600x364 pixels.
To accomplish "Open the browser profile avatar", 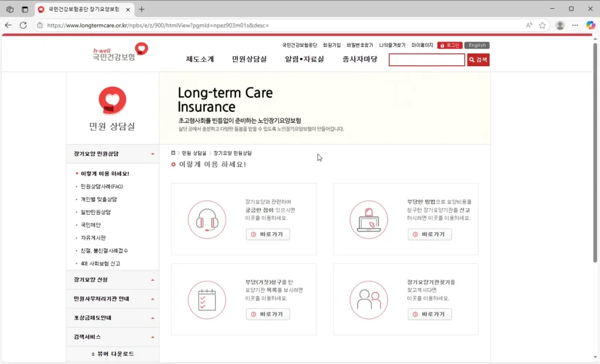I will click(560, 25).
